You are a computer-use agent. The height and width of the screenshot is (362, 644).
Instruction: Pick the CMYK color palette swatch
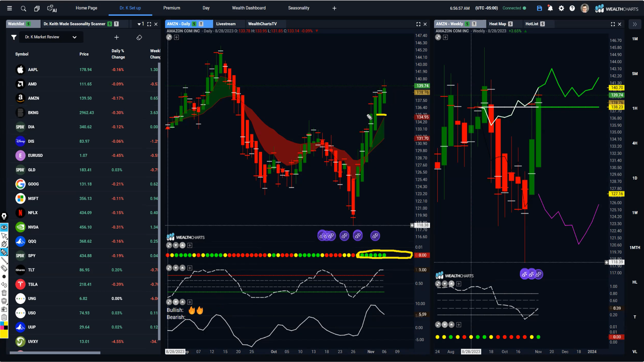[x=4, y=325]
